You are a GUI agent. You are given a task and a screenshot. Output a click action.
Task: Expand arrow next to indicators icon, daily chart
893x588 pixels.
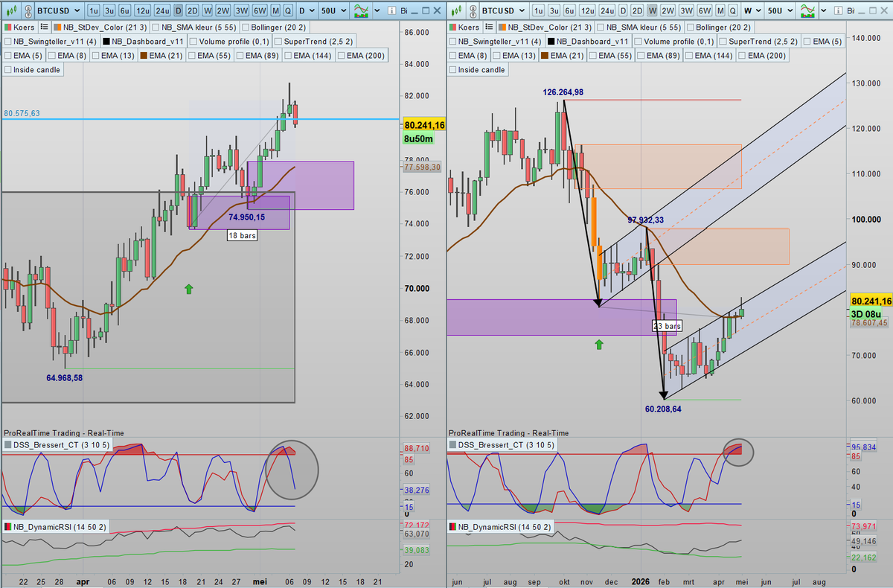pyautogui.click(x=377, y=10)
